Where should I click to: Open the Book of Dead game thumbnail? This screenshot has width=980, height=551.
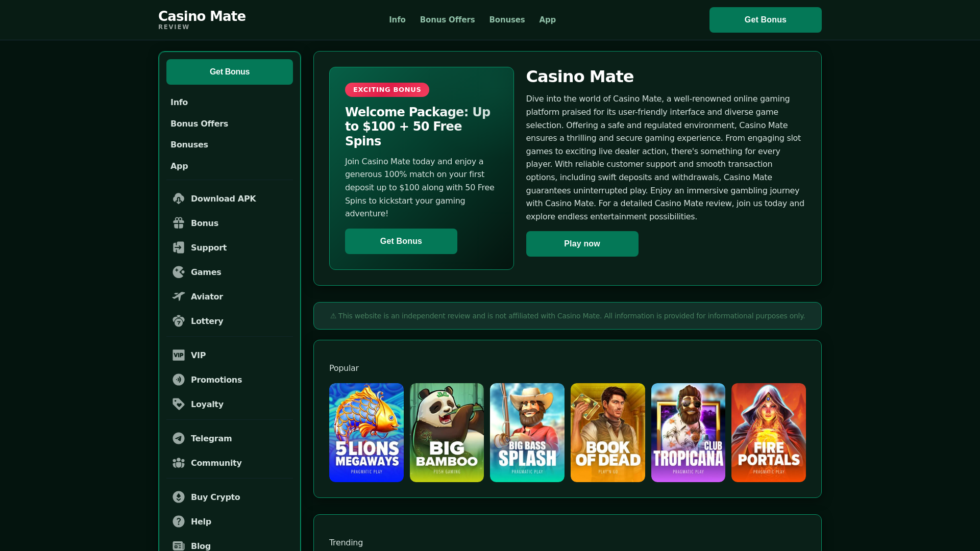click(608, 433)
